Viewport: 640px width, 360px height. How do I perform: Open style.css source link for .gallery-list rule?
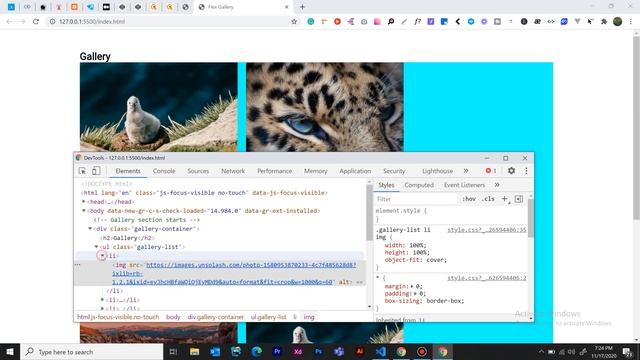(487, 230)
